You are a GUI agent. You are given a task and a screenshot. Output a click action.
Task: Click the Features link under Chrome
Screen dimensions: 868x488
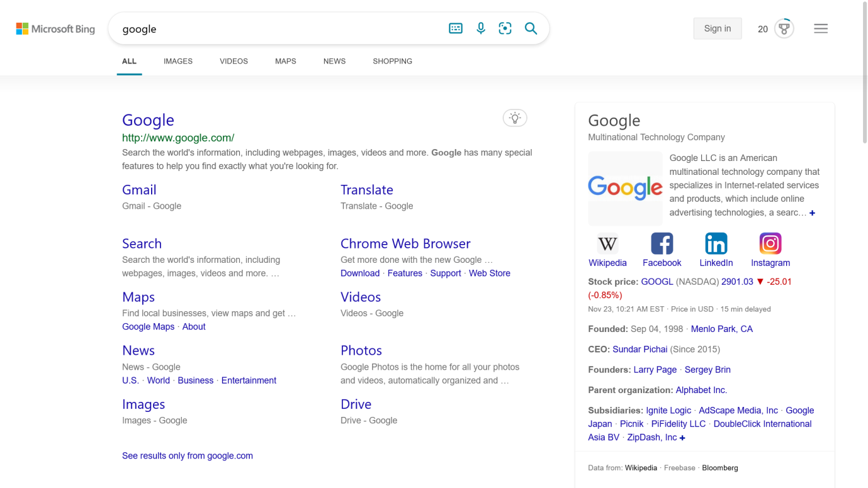click(405, 273)
